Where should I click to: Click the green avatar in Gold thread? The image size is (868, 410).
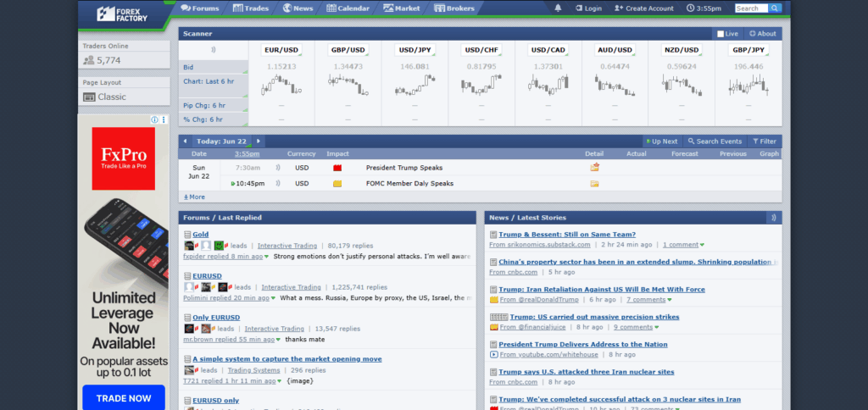[x=220, y=246]
